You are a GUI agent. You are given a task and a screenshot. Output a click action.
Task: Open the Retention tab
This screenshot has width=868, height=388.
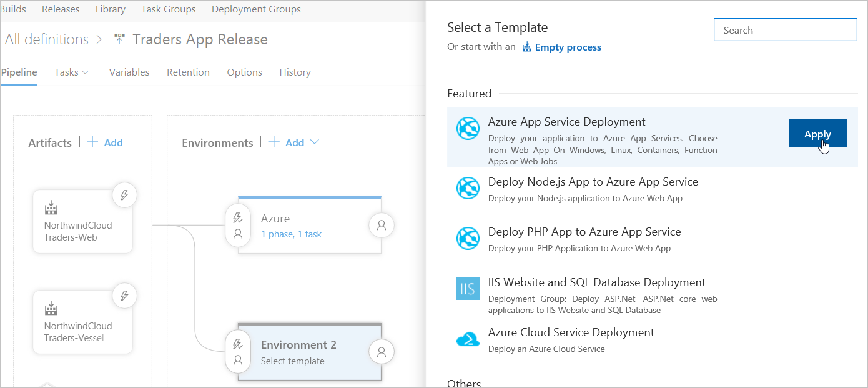tap(188, 72)
